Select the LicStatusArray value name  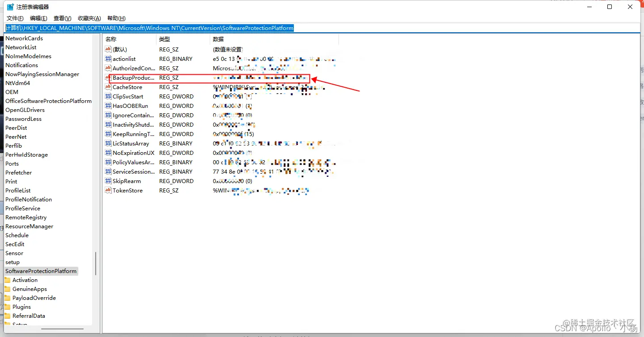point(131,143)
